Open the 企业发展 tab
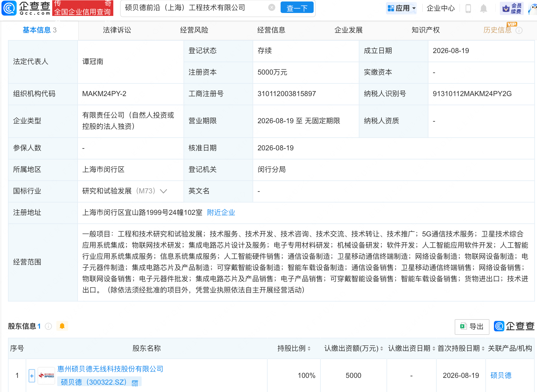 pyautogui.click(x=348, y=30)
